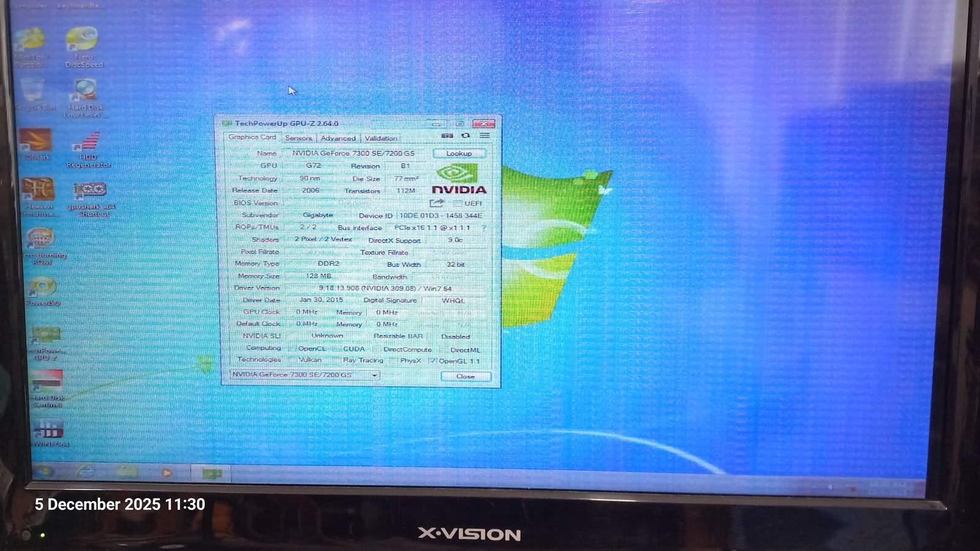Image resolution: width=980 pixels, height=551 pixels.
Task: Toggle the PhysX checkbox
Action: pos(394,361)
